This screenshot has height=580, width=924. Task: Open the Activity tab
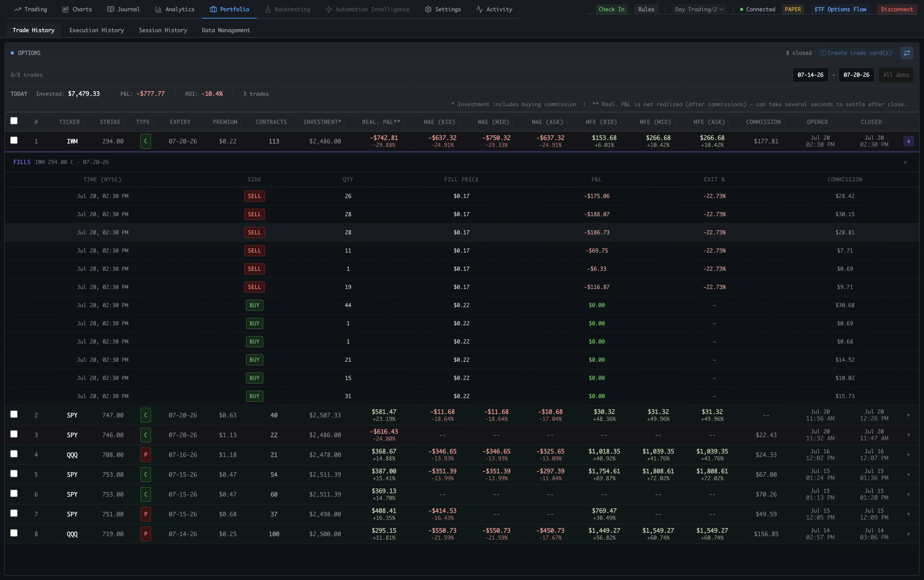tap(494, 9)
